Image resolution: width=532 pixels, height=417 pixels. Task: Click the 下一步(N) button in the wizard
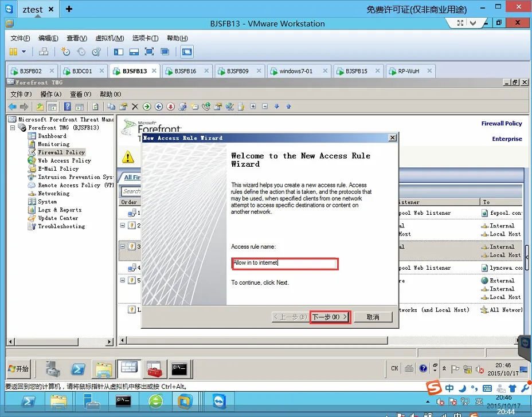pos(330,317)
